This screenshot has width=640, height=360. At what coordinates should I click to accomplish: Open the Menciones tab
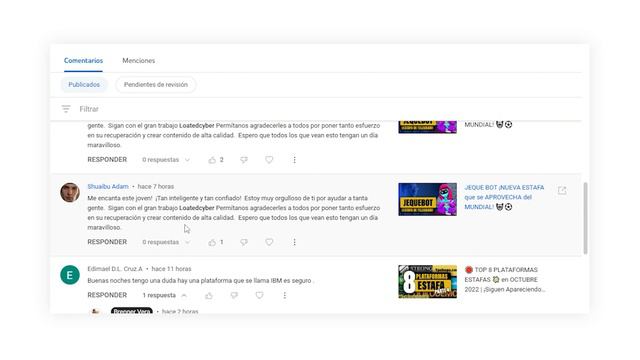[x=138, y=60]
